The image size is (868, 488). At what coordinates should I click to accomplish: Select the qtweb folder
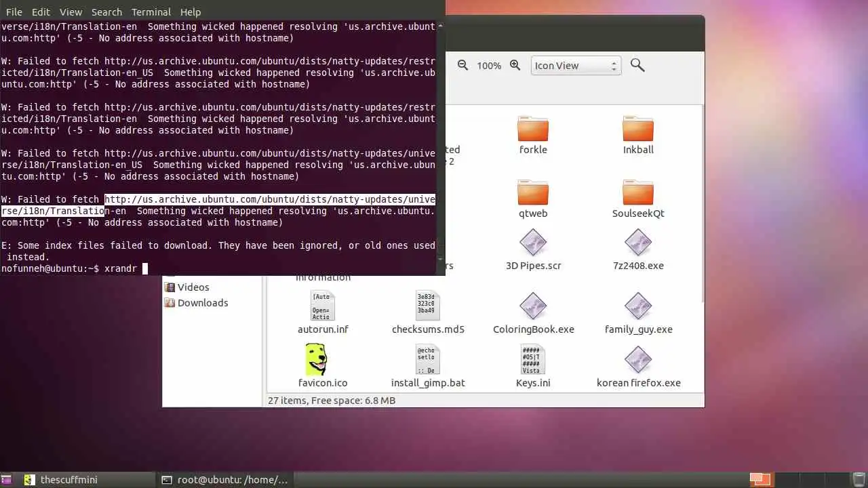(x=533, y=199)
